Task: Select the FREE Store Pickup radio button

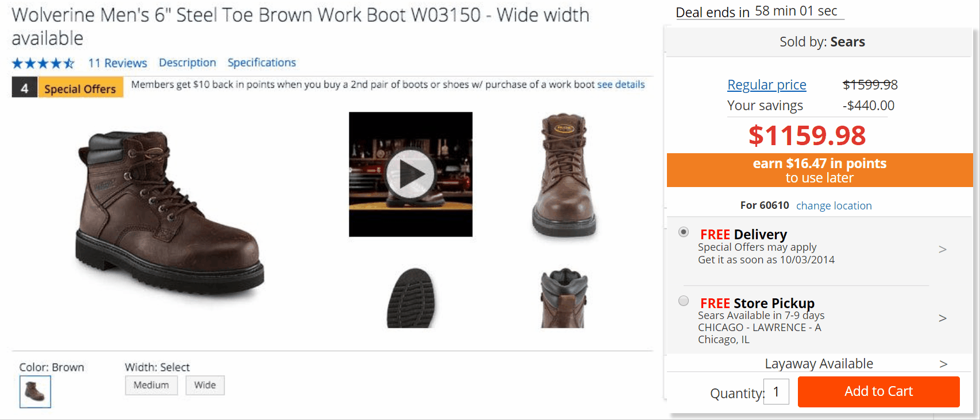Action: (x=684, y=301)
